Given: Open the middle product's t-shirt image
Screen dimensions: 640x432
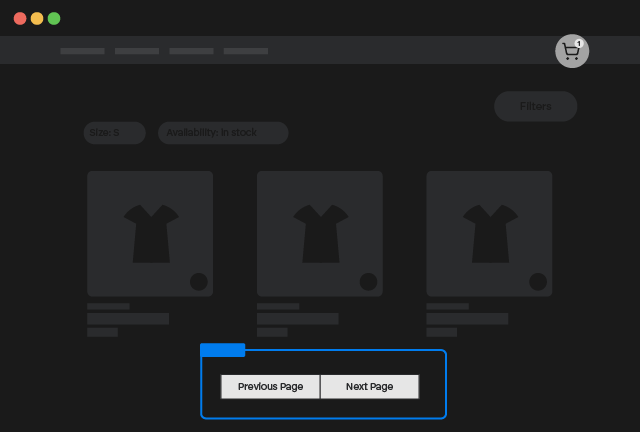Looking at the screenshot, I should (x=320, y=233).
